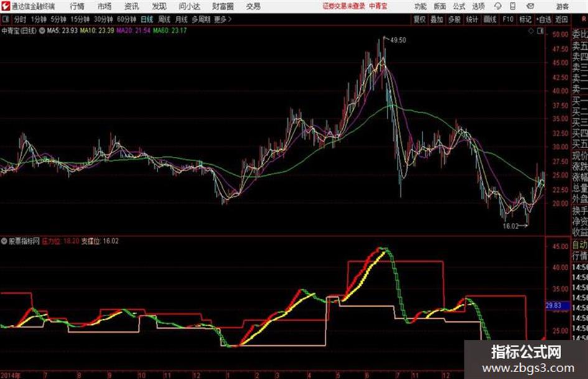Open the mail envelope icon

[x=530, y=6]
